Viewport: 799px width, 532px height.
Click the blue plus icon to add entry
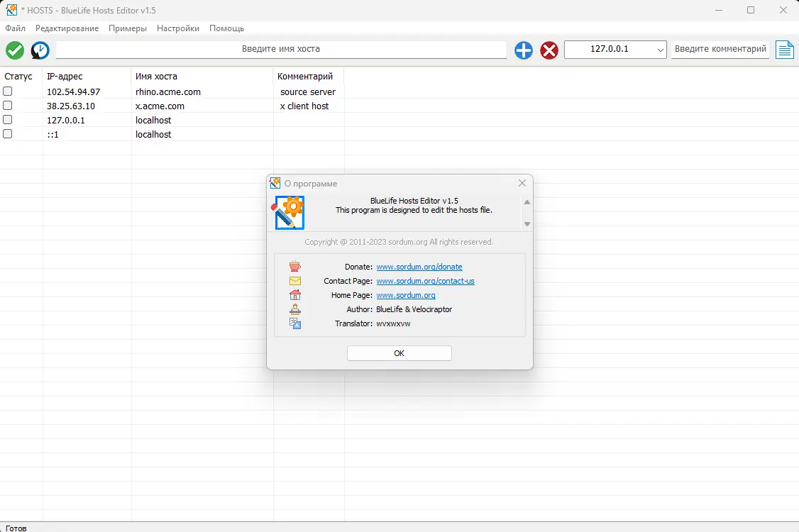coord(523,50)
